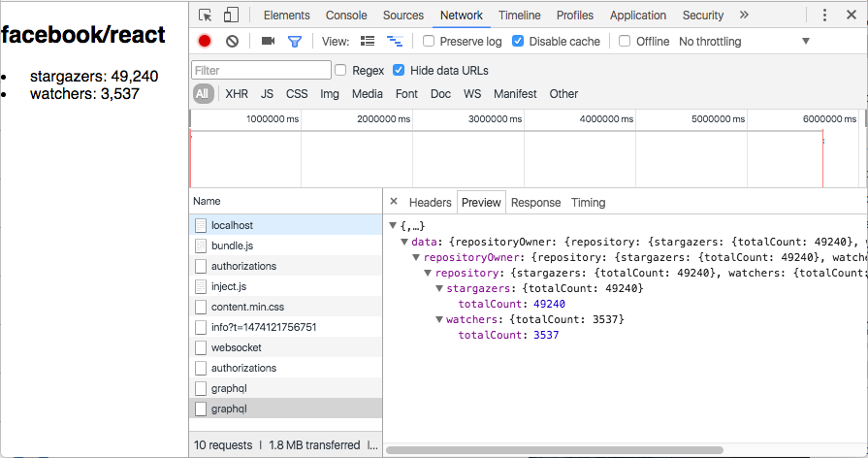Switch to the Headers detail tab

click(431, 203)
